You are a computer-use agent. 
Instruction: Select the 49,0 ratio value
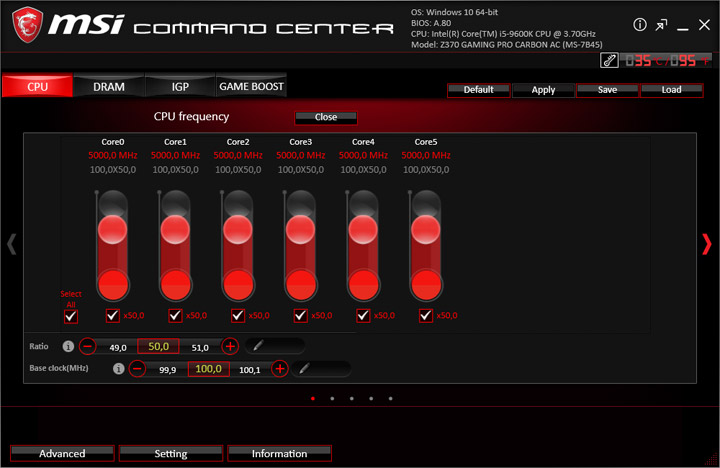118,348
